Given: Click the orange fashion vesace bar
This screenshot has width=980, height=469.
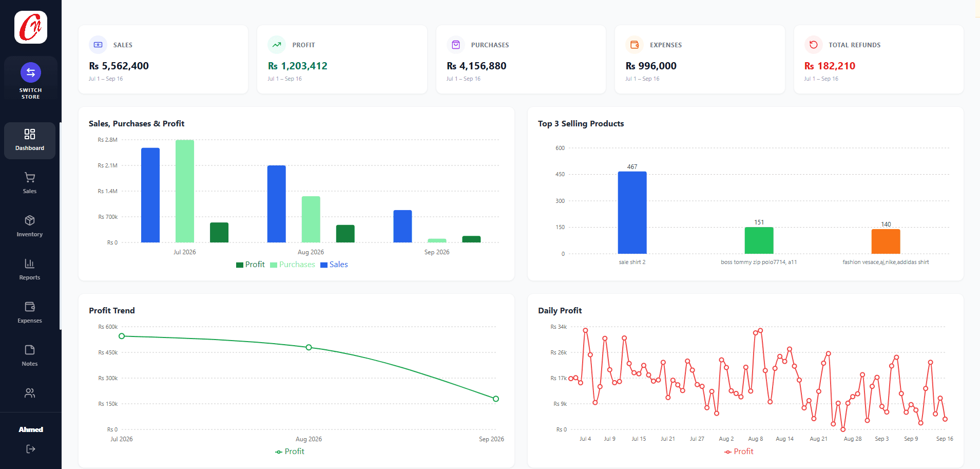Looking at the screenshot, I should (x=886, y=241).
